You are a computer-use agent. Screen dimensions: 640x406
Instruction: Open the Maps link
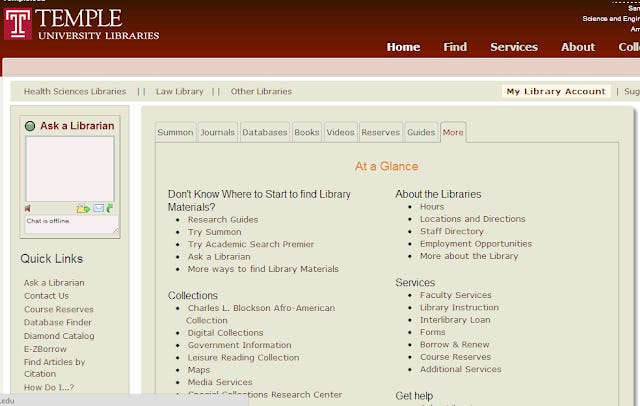pyautogui.click(x=199, y=370)
